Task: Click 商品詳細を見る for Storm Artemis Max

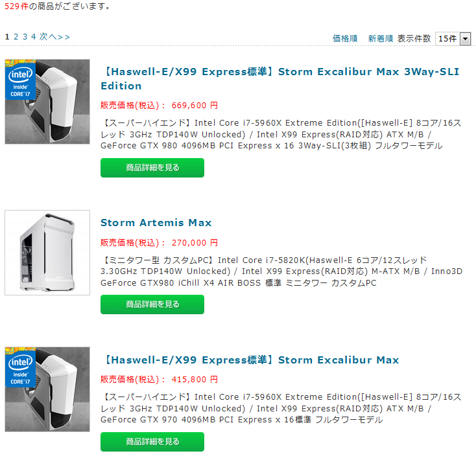Action: 152,304
